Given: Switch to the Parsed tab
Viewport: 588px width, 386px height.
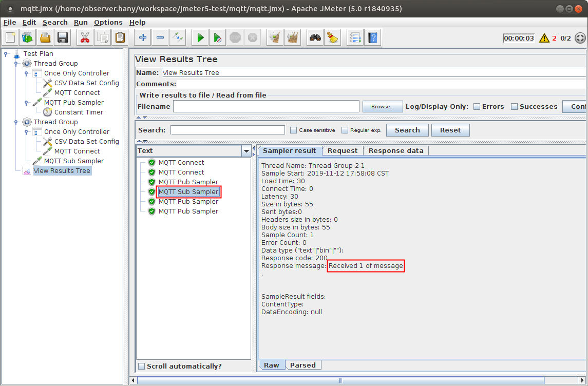Looking at the screenshot, I should pos(302,365).
